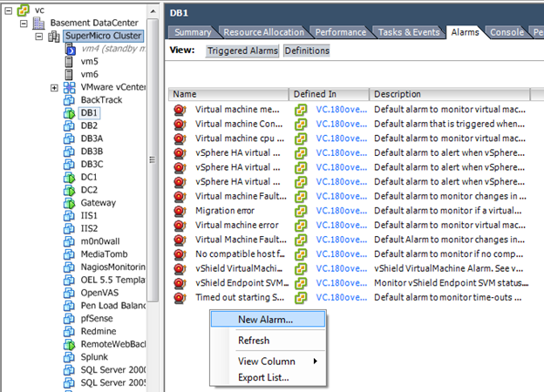Sort alarms by the Name column header

(x=228, y=94)
